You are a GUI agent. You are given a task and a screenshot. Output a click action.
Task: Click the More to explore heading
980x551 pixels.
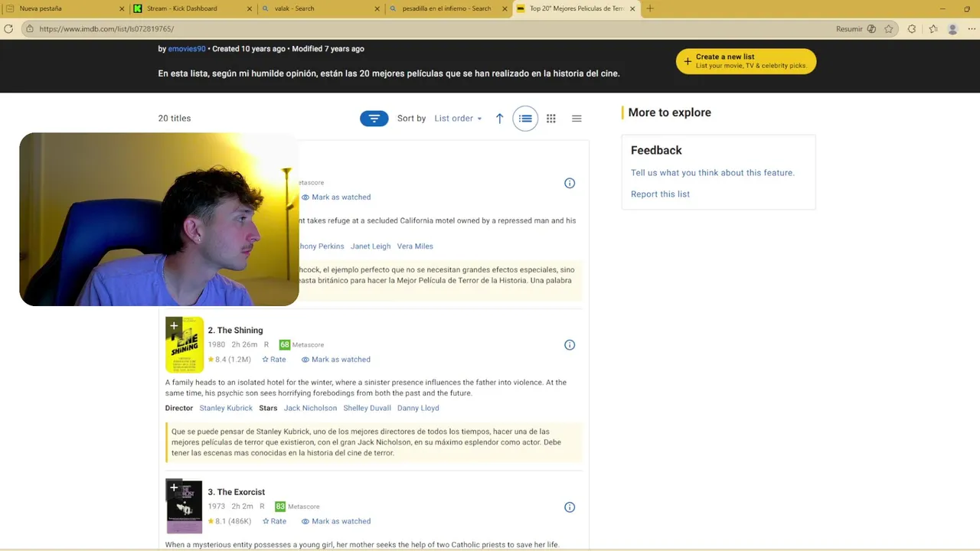[x=670, y=112]
